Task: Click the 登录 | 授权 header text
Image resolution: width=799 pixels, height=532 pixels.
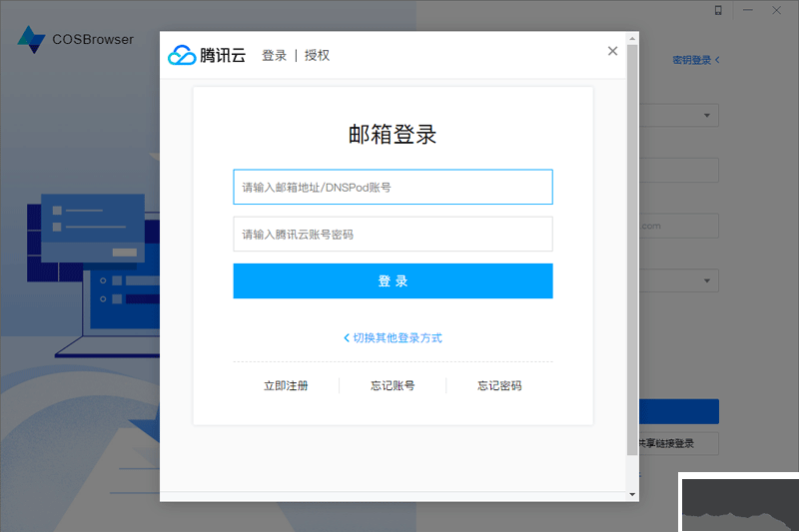Action: click(296, 55)
